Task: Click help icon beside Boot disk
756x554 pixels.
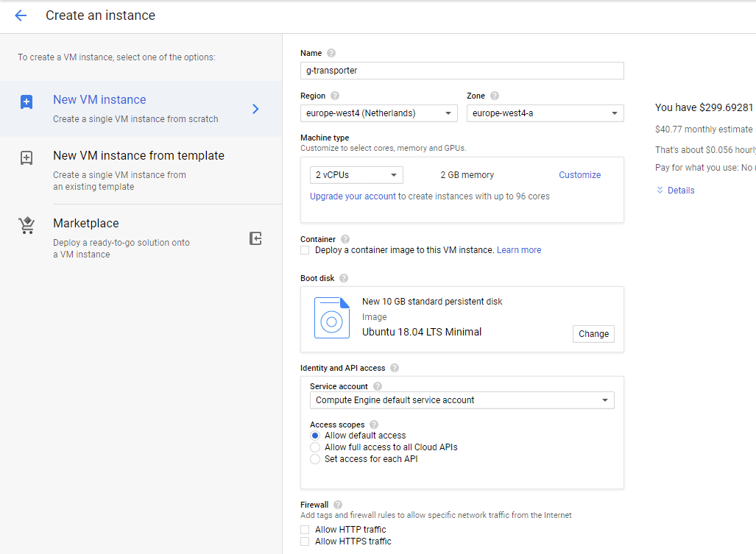Action: click(344, 278)
